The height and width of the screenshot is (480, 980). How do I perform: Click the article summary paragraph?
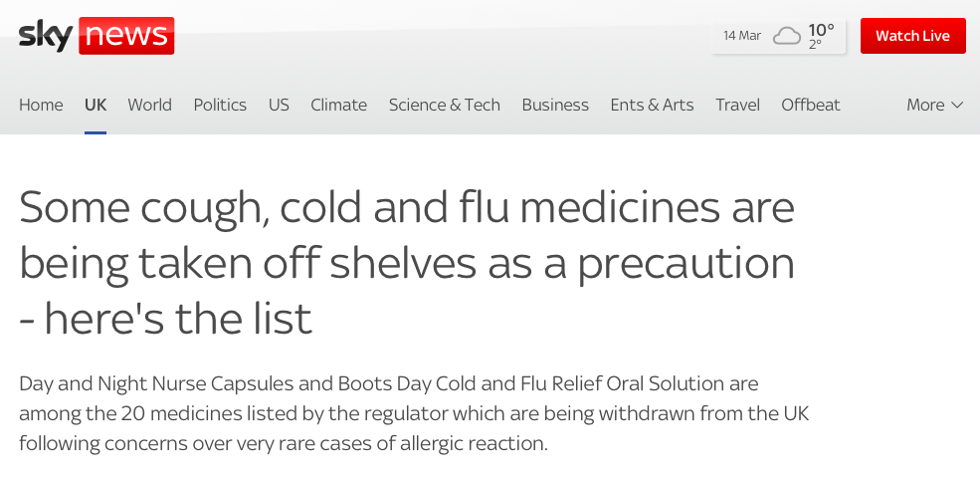414,413
